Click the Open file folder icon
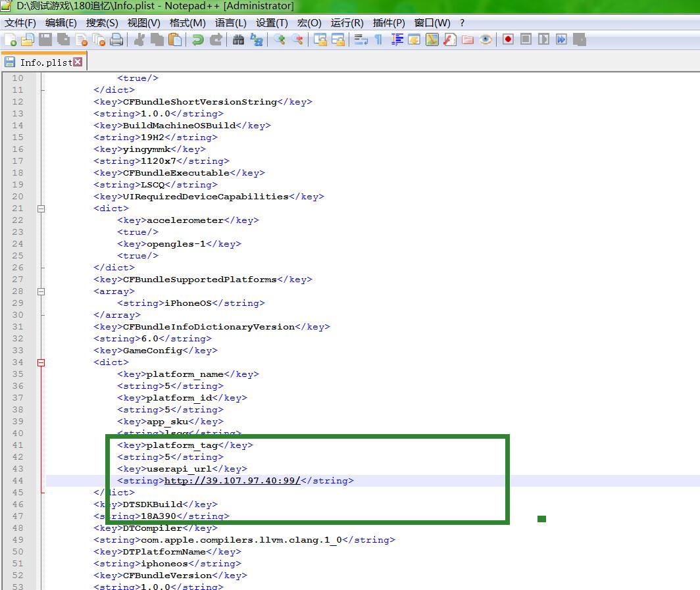The image size is (700, 590). click(27, 40)
